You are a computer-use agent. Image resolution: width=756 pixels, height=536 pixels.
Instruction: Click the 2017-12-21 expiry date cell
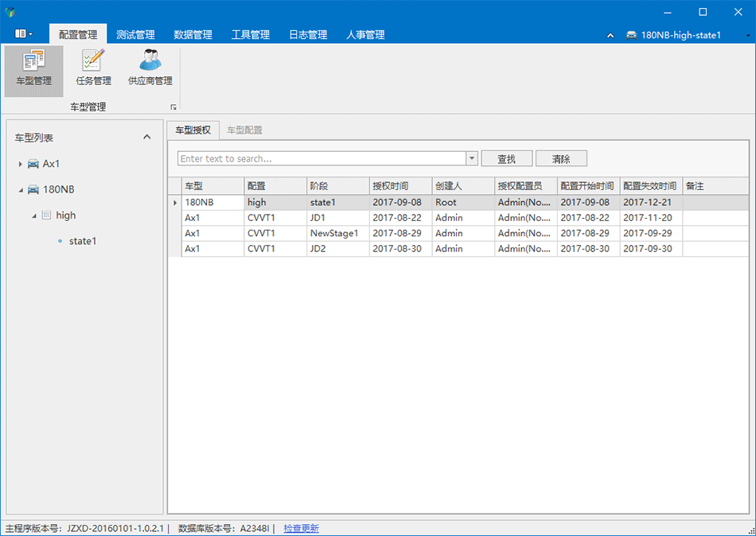[652, 203]
